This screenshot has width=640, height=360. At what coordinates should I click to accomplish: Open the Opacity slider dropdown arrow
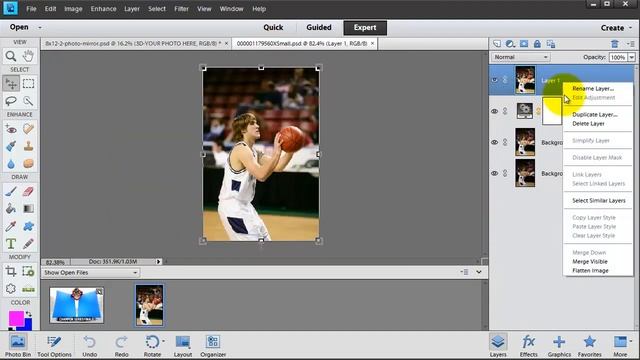pyautogui.click(x=631, y=57)
